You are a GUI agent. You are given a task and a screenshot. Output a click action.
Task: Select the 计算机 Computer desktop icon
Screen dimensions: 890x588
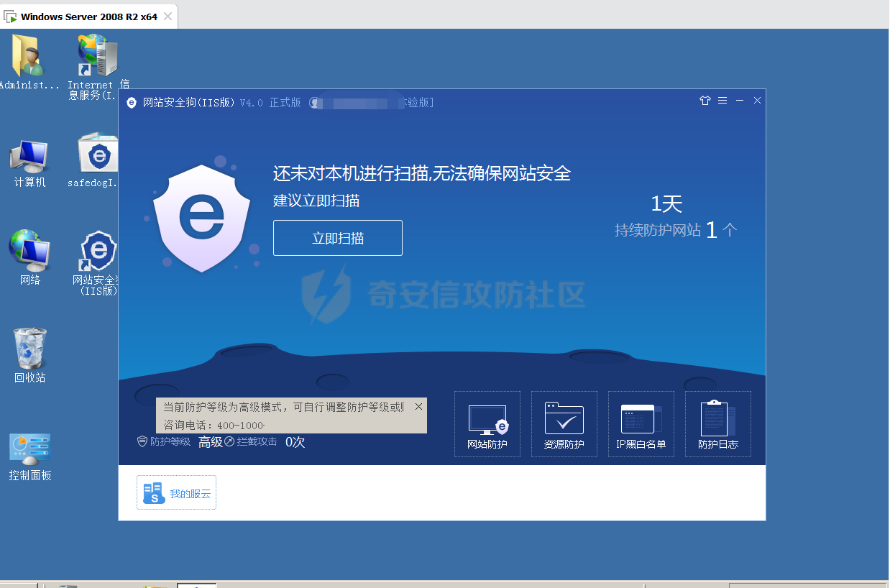click(x=29, y=163)
